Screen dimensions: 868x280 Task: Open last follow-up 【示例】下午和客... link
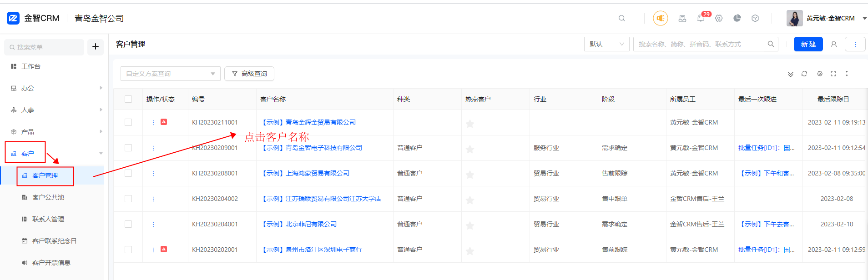(x=767, y=173)
